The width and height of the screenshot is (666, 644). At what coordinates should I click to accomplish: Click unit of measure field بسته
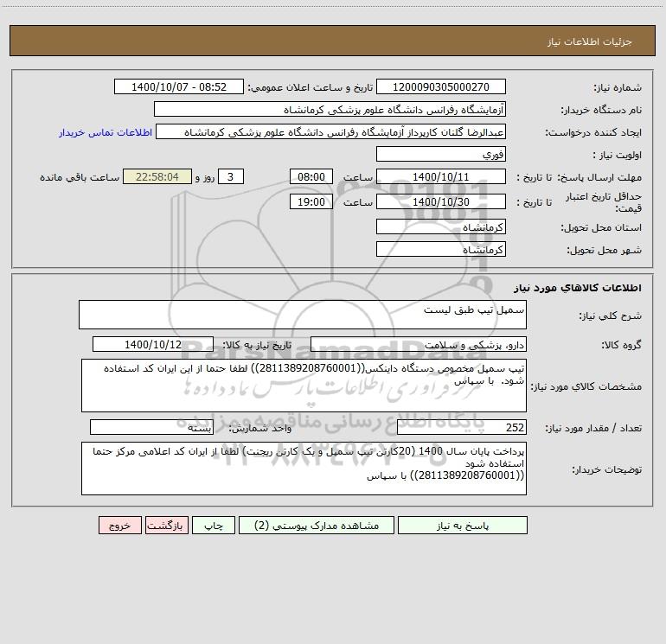(x=151, y=428)
